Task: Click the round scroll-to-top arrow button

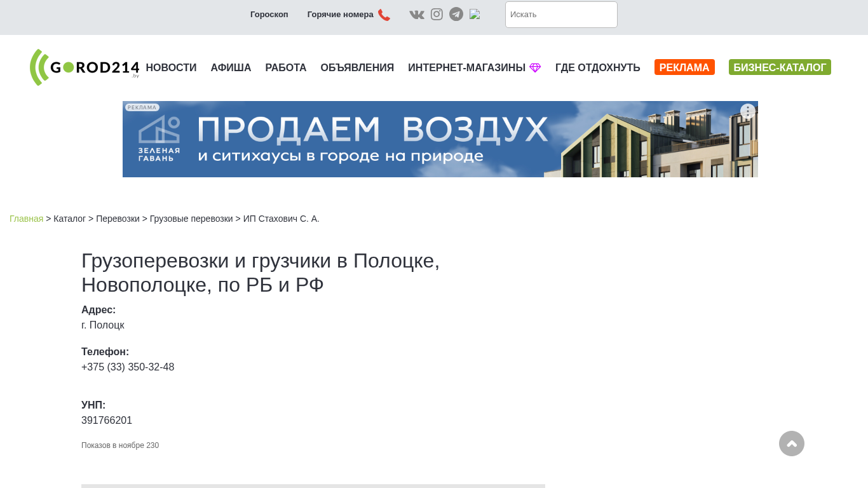Action: point(792,444)
